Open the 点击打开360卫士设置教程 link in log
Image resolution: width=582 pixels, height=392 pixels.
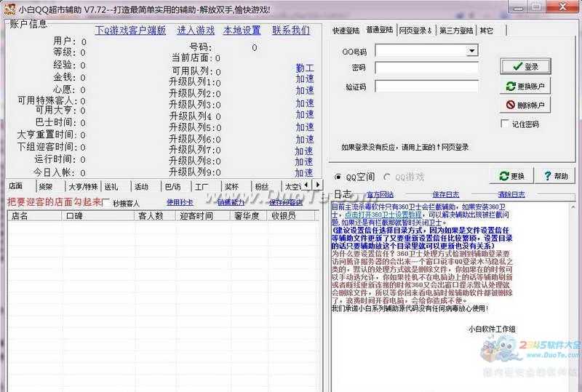coord(383,215)
